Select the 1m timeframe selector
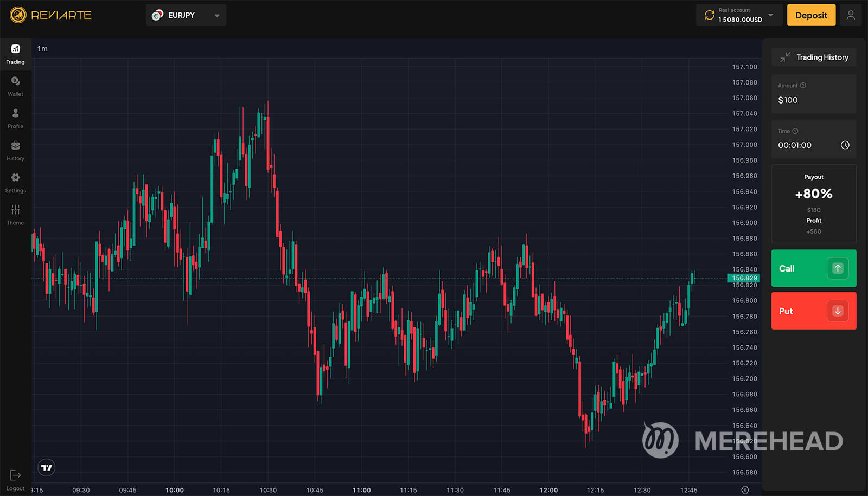 [x=42, y=49]
